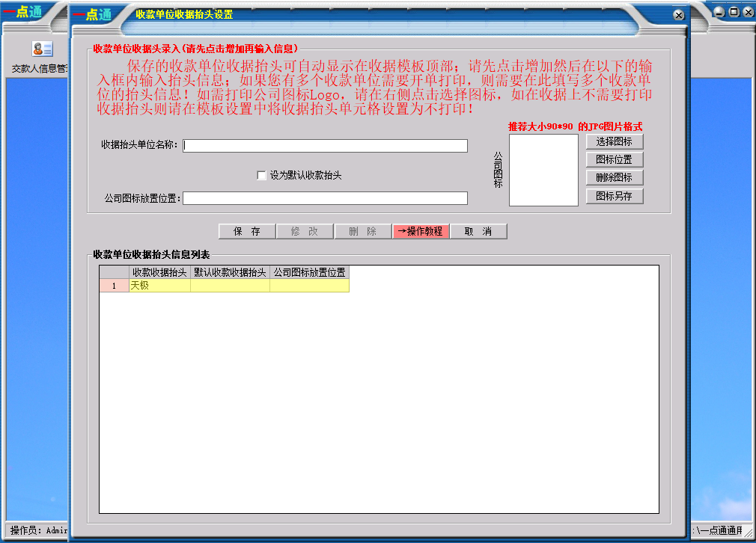Click the 删除图标 button
The image size is (756, 543).
[x=615, y=178]
